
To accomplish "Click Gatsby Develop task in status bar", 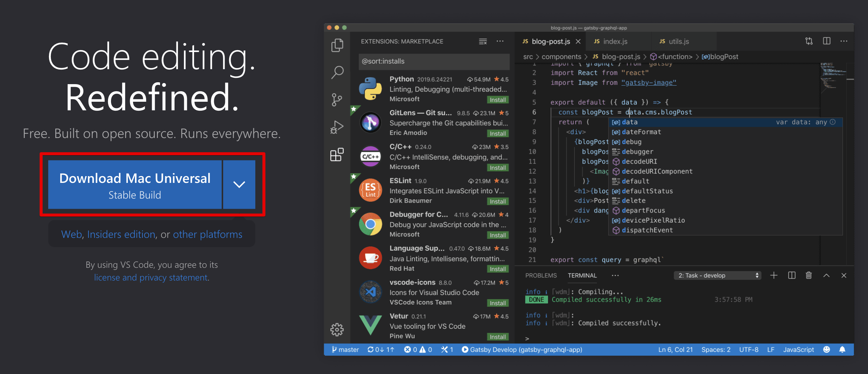I will pyautogui.click(x=522, y=349).
